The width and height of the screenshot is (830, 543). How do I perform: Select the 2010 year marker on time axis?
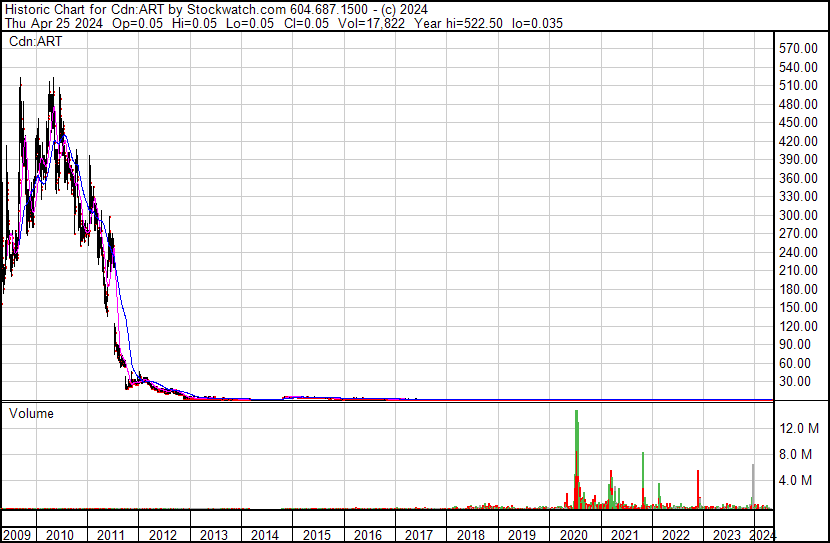tap(60, 535)
